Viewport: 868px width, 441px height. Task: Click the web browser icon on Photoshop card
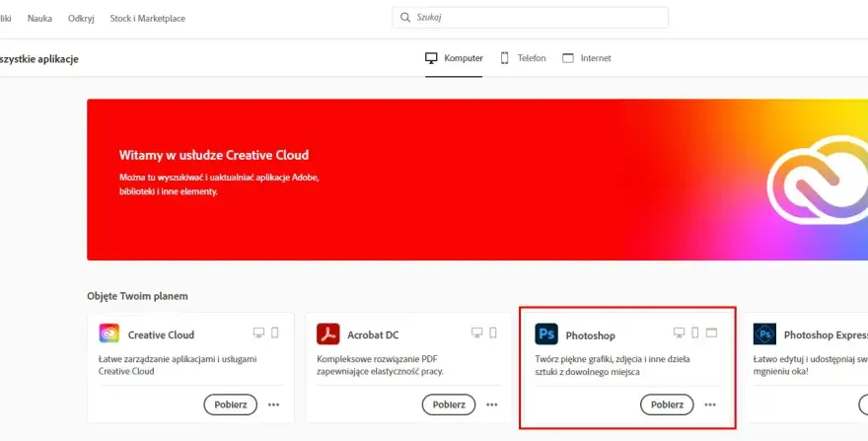711,332
